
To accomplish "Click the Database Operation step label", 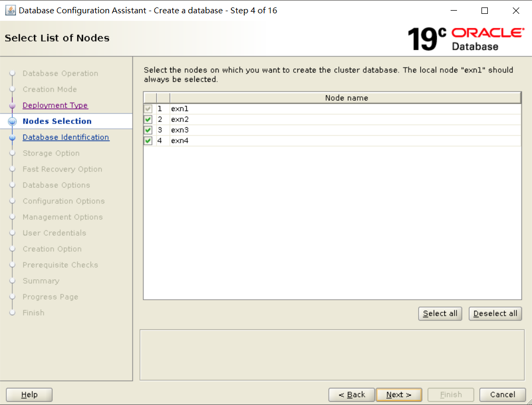I will [x=61, y=73].
